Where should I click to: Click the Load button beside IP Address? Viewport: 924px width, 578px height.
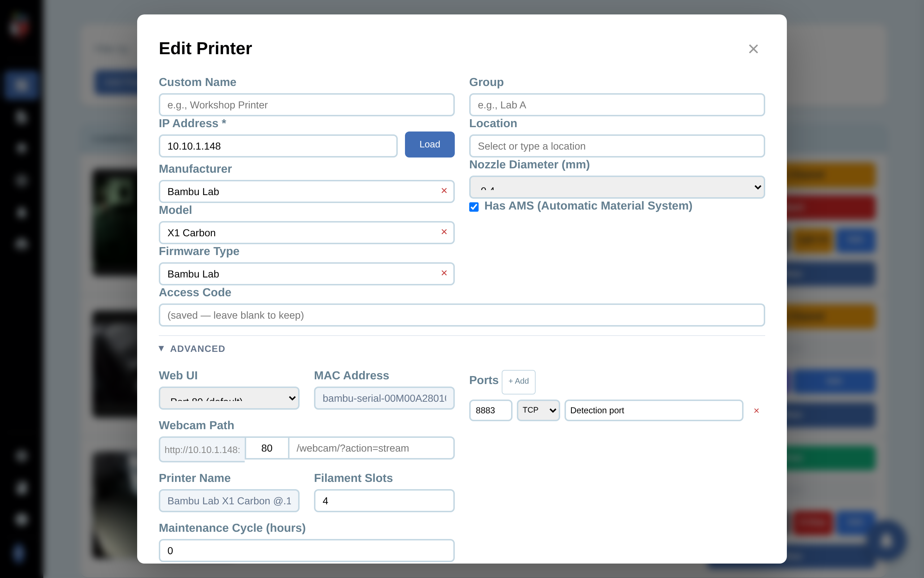coord(430,144)
